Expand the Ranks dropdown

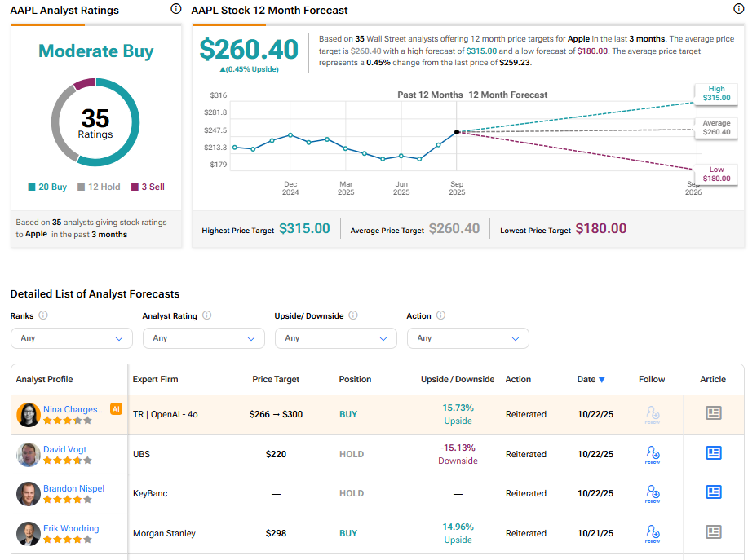tap(71, 338)
